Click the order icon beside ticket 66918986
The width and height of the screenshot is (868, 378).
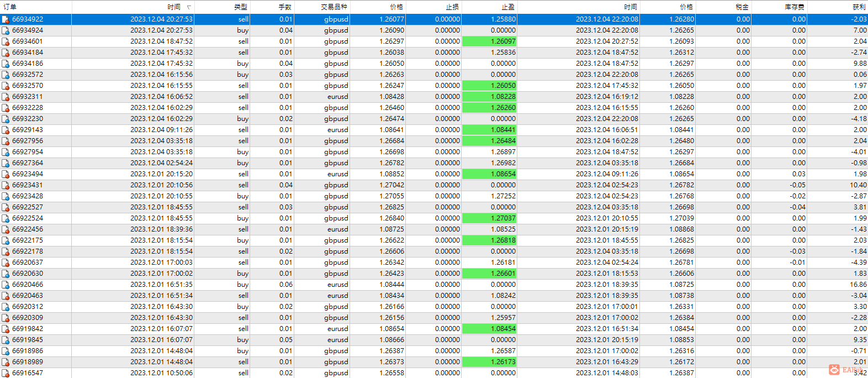[6, 351]
